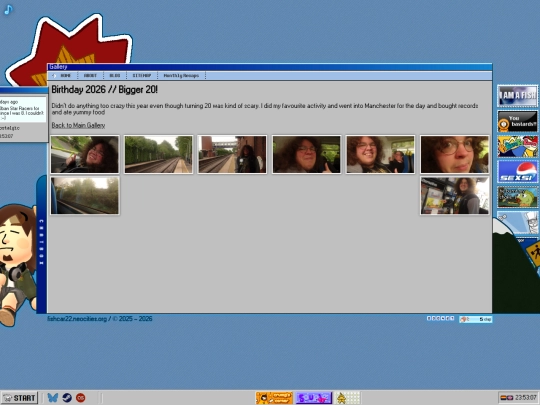Viewport: 540px width, 405px height.
Task: Click the green fish cartoon badge
Action: click(x=517, y=197)
